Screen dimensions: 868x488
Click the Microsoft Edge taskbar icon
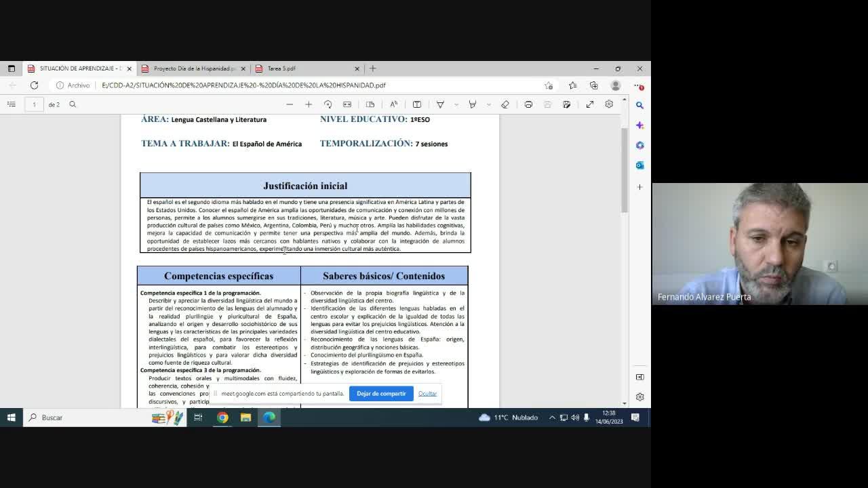pos(269,418)
